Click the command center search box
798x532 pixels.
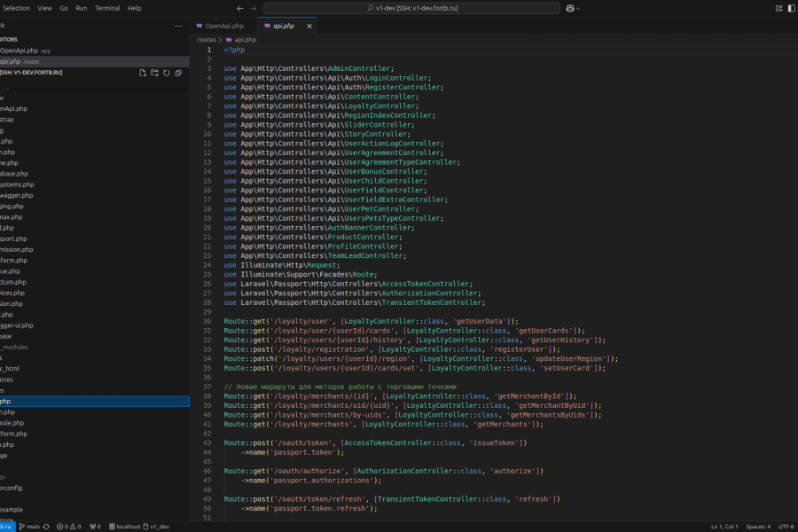click(411, 8)
